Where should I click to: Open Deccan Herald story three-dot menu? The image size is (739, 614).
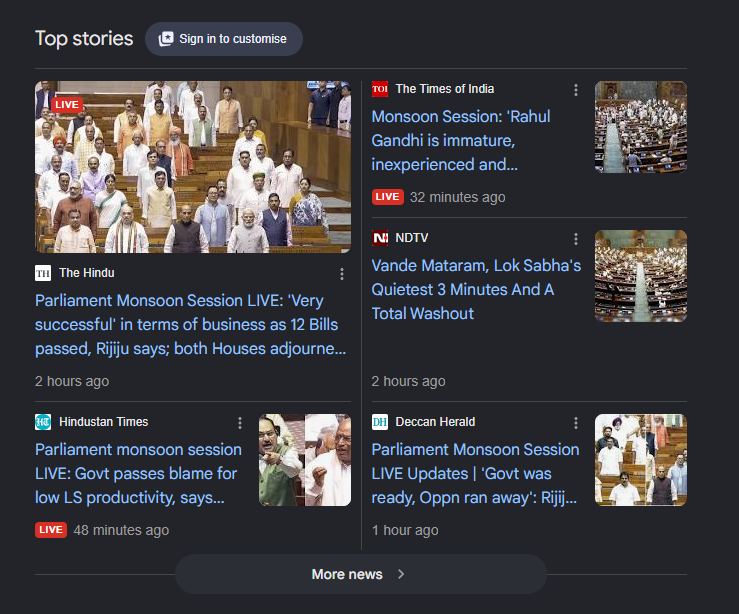575,423
